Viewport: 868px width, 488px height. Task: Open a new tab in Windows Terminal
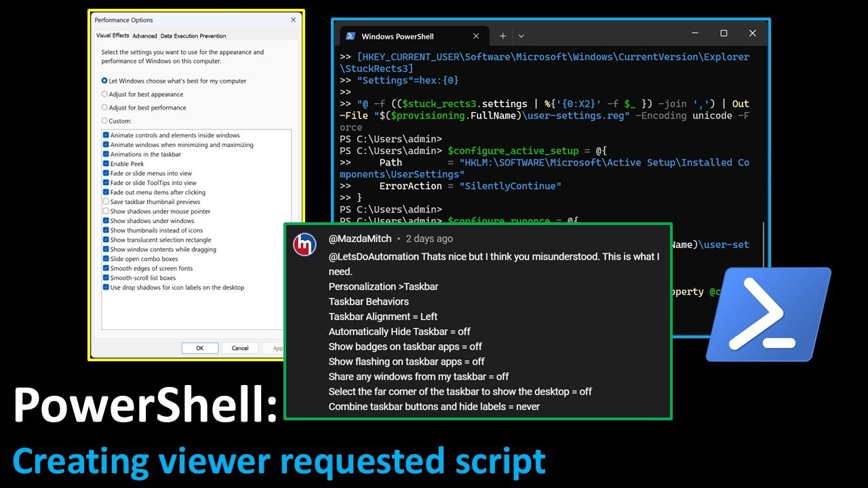(502, 36)
